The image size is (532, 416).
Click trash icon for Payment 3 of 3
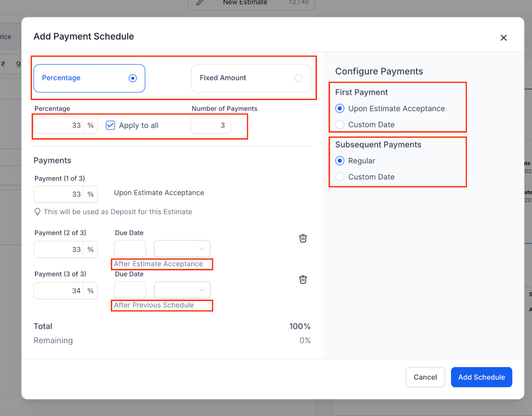(x=303, y=280)
